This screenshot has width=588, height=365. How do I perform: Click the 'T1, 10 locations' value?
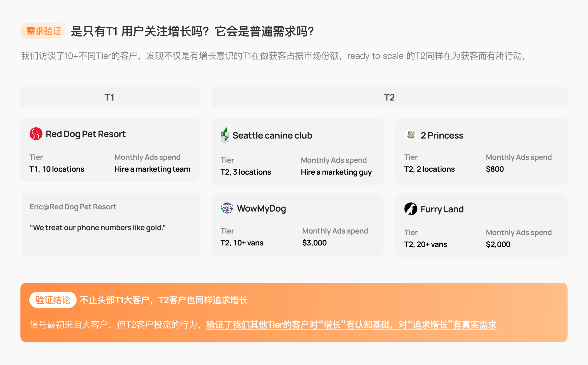(x=57, y=169)
